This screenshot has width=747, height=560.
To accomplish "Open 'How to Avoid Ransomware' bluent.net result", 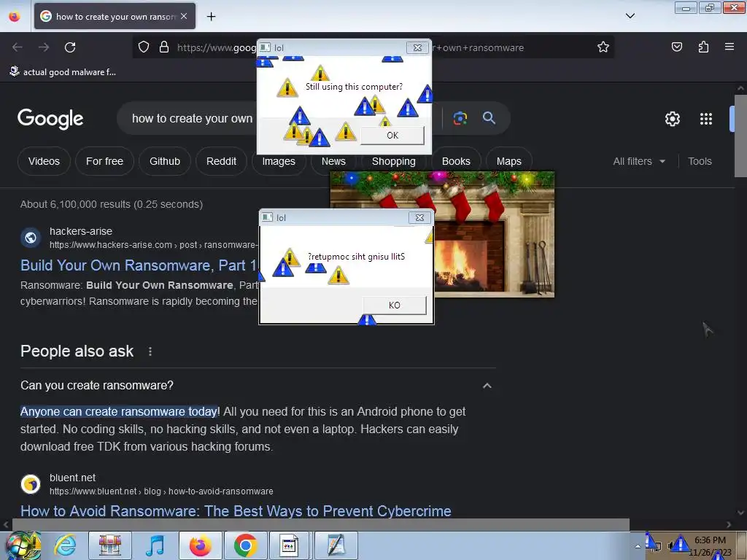I will pos(236,511).
